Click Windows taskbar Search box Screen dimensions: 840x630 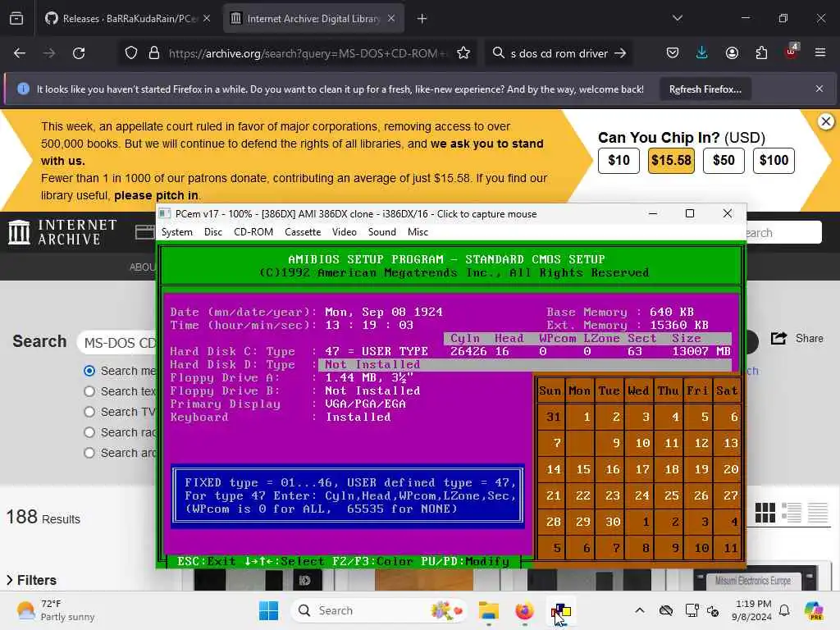click(380, 610)
